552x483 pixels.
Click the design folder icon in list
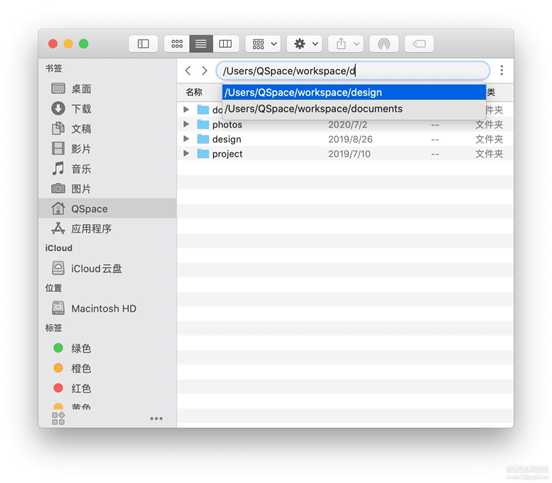click(x=203, y=139)
